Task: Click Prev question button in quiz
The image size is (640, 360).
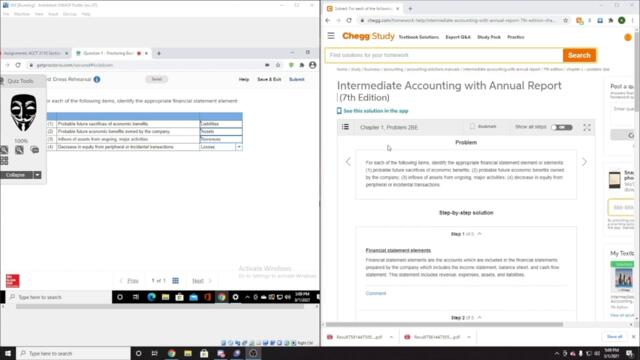Action: 129,281
